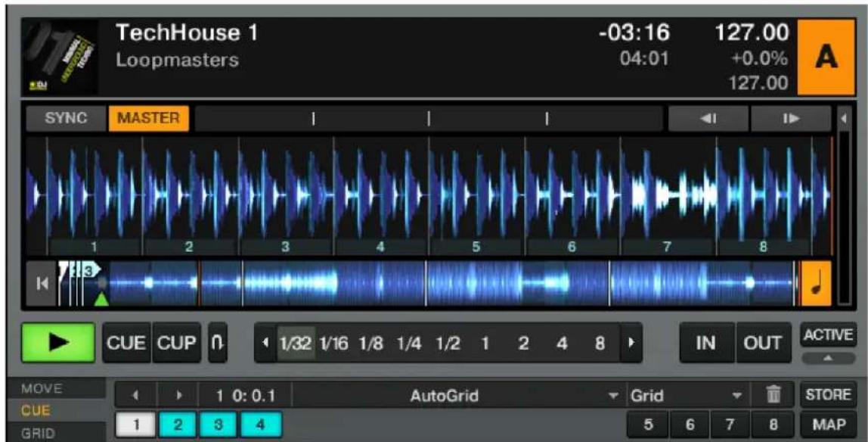Screen dimensions: 868x442
Task: Click the +0.0% tempo offset value
Action: [x=761, y=59]
